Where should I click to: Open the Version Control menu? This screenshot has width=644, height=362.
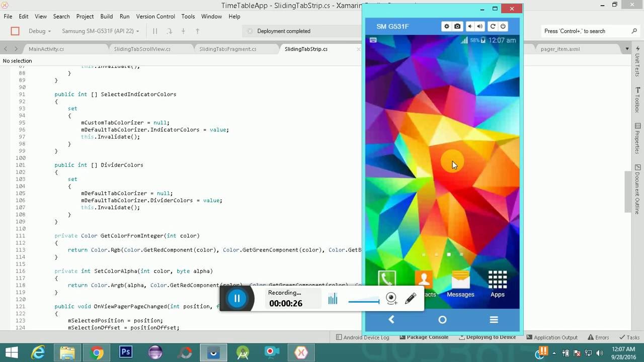click(x=155, y=17)
